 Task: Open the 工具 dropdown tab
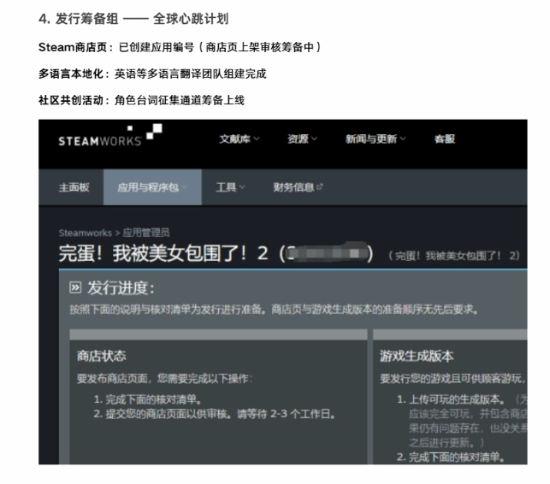pos(230,187)
